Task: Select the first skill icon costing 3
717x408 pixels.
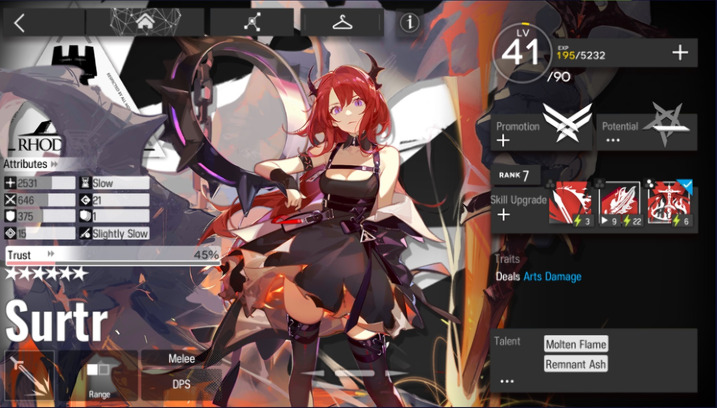Action: point(570,203)
